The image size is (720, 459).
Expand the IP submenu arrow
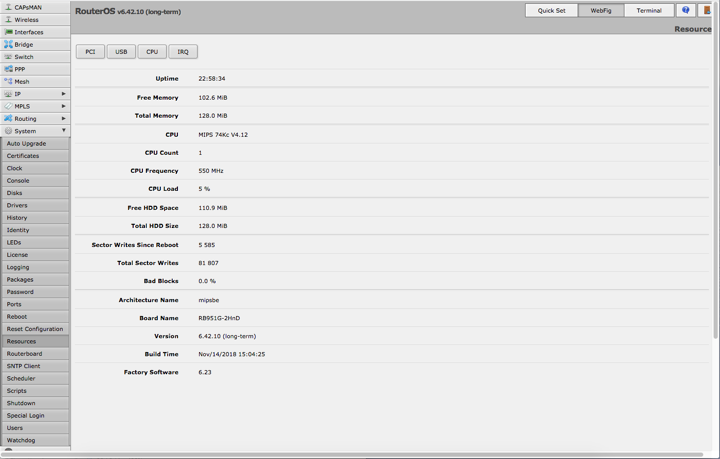tap(63, 94)
